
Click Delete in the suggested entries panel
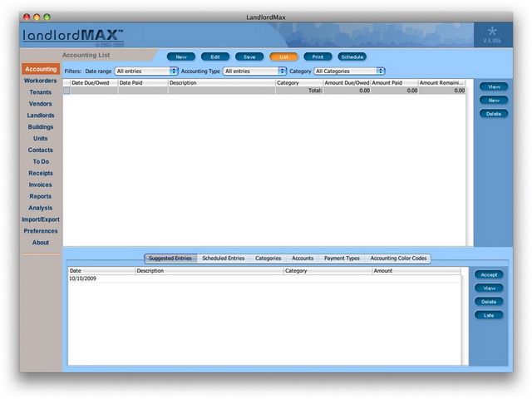(x=489, y=302)
